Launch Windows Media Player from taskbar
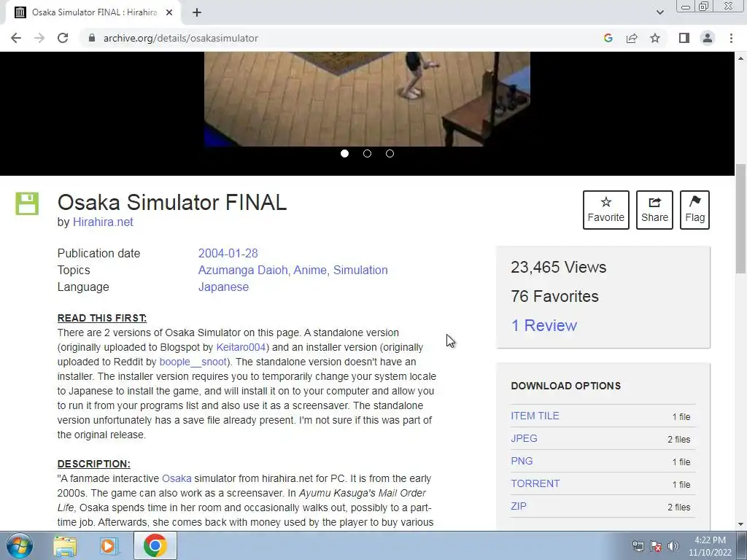Screen dimensions: 747x560 [x=109, y=545]
